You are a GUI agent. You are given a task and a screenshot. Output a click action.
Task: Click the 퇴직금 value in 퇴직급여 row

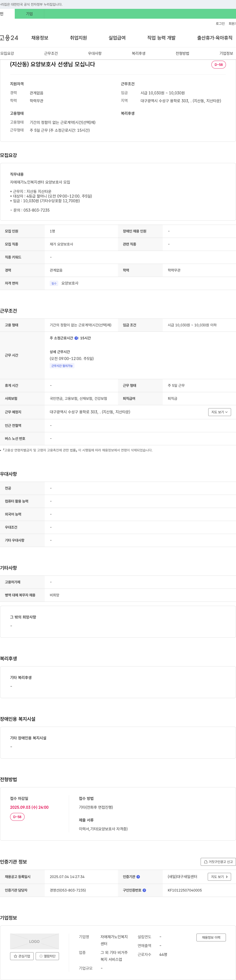(x=172, y=398)
